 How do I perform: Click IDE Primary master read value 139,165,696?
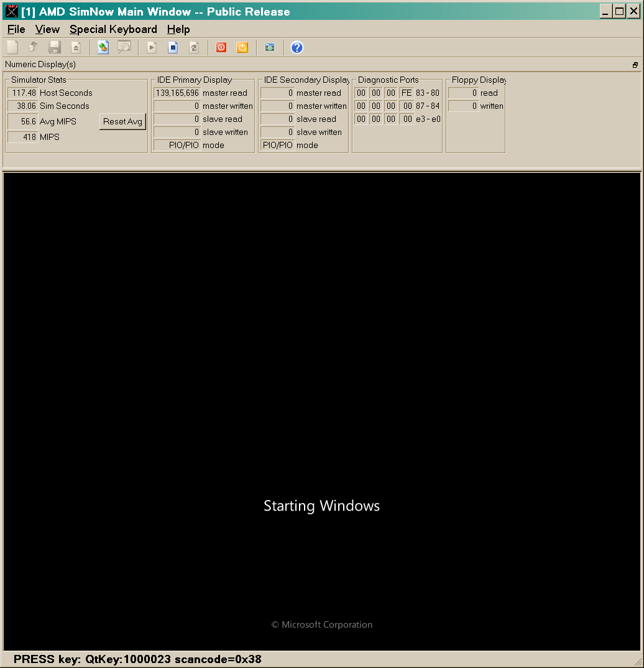[177, 93]
